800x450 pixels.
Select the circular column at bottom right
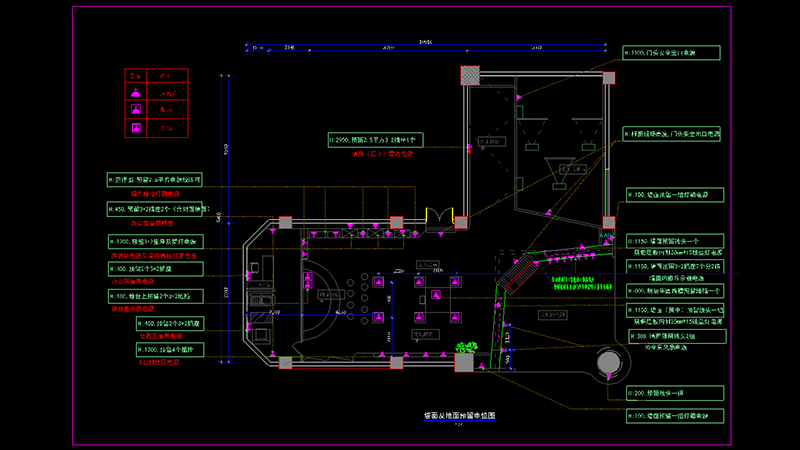click(x=606, y=365)
